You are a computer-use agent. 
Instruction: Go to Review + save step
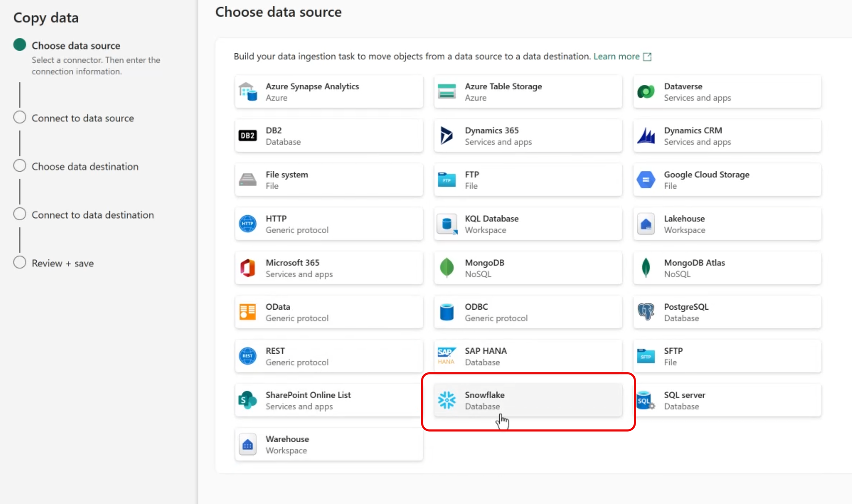pyautogui.click(x=63, y=263)
